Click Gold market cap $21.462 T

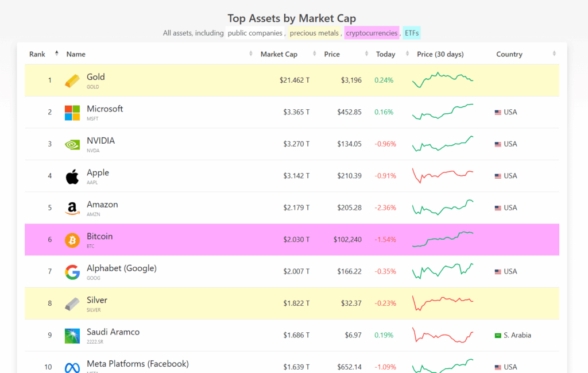click(x=295, y=80)
